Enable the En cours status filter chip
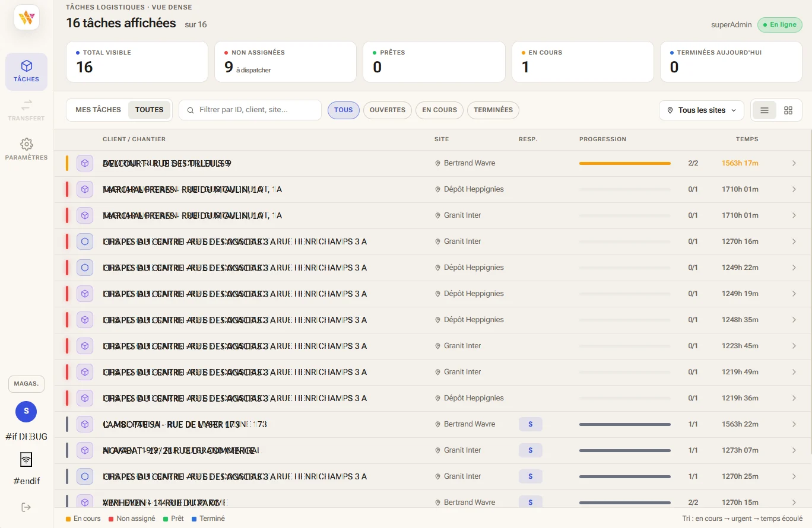The image size is (812, 528). pos(439,110)
